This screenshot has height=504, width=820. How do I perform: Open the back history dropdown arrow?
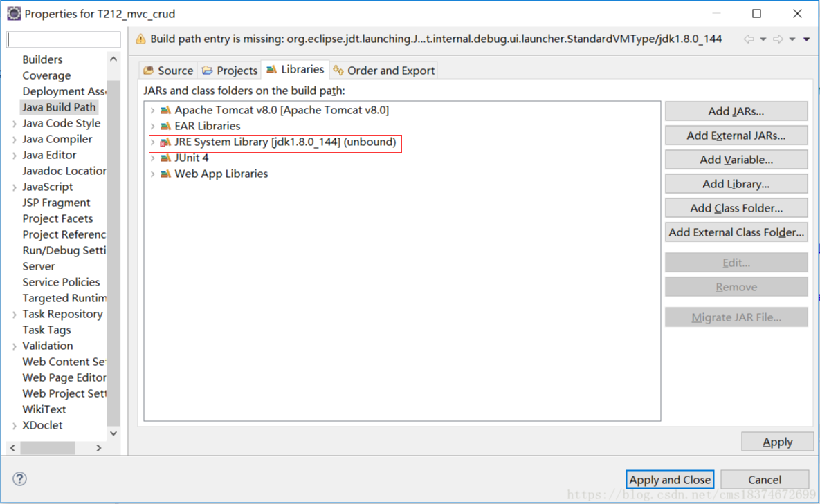(x=763, y=39)
